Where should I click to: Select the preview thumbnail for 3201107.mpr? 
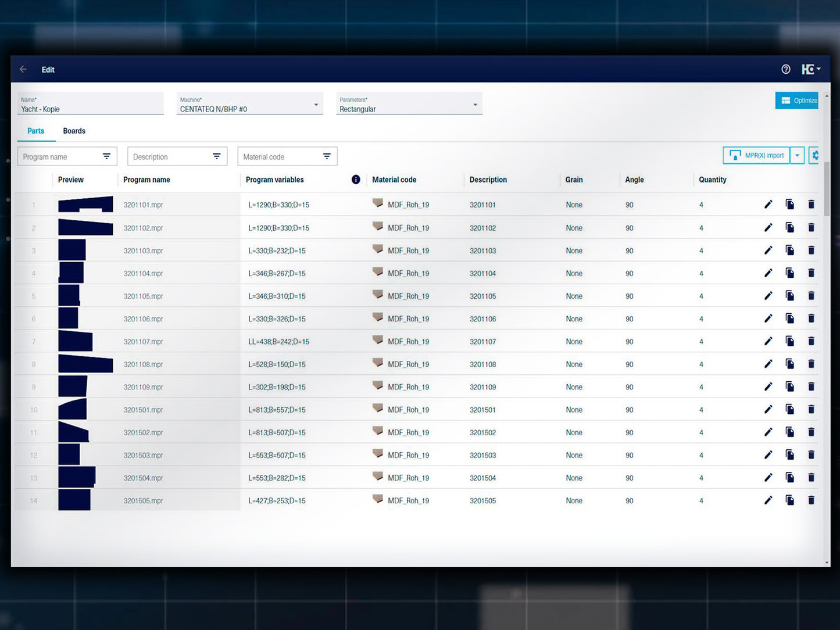[x=76, y=342]
